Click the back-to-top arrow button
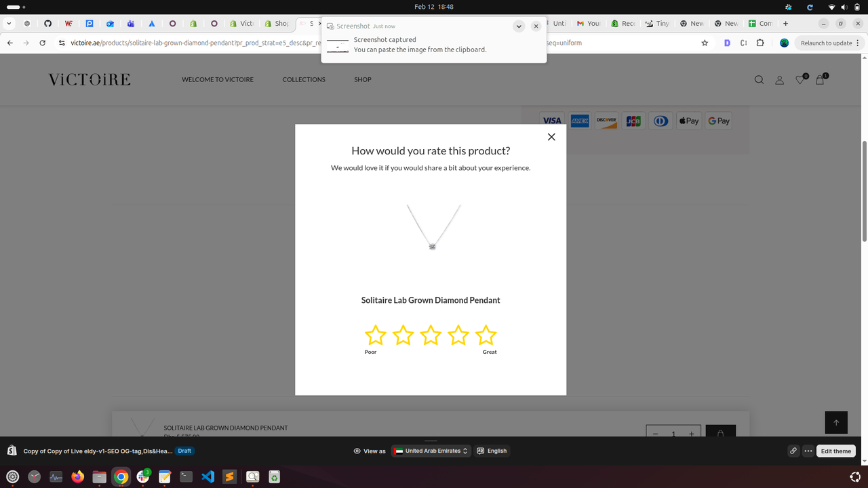This screenshot has width=868, height=488. tap(836, 422)
